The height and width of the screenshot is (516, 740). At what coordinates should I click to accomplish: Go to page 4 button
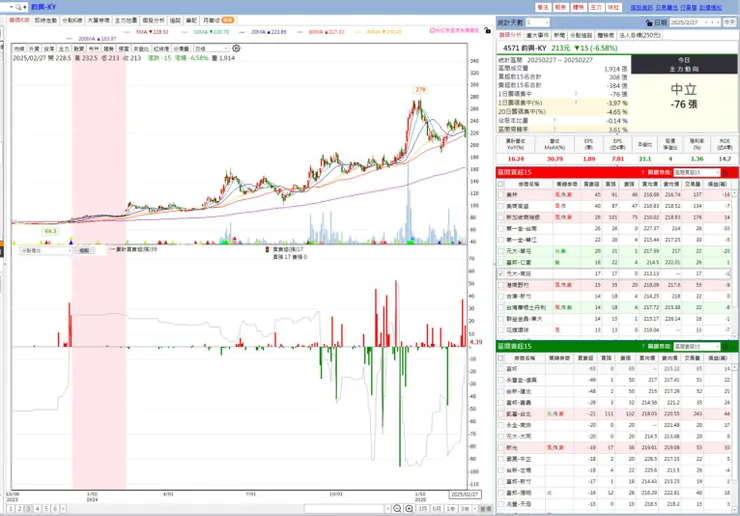37,508
